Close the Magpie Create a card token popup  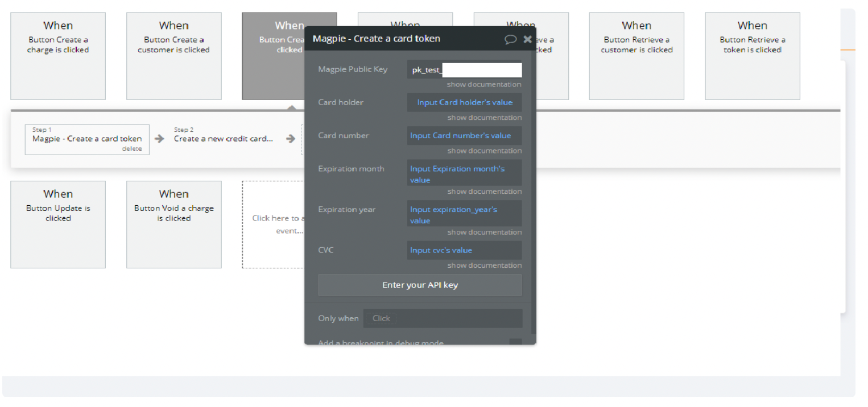(x=527, y=39)
